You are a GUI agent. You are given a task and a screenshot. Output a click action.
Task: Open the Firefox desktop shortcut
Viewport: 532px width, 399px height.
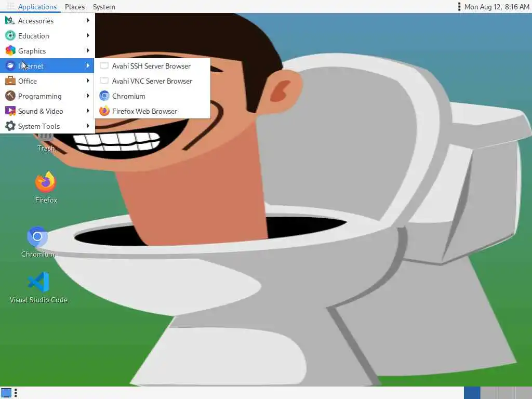point(46,188)
